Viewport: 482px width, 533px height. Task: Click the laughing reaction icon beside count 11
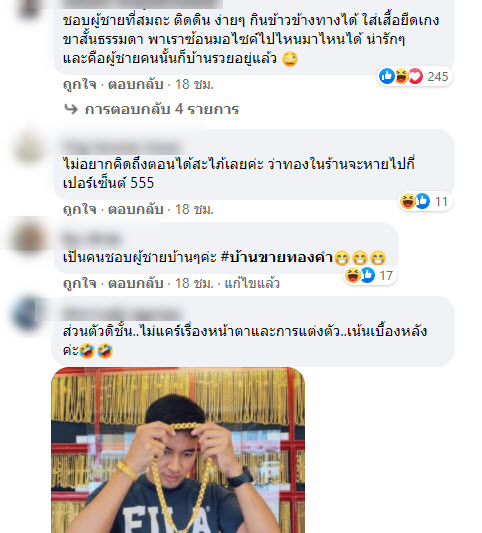(x=408, y=201)
